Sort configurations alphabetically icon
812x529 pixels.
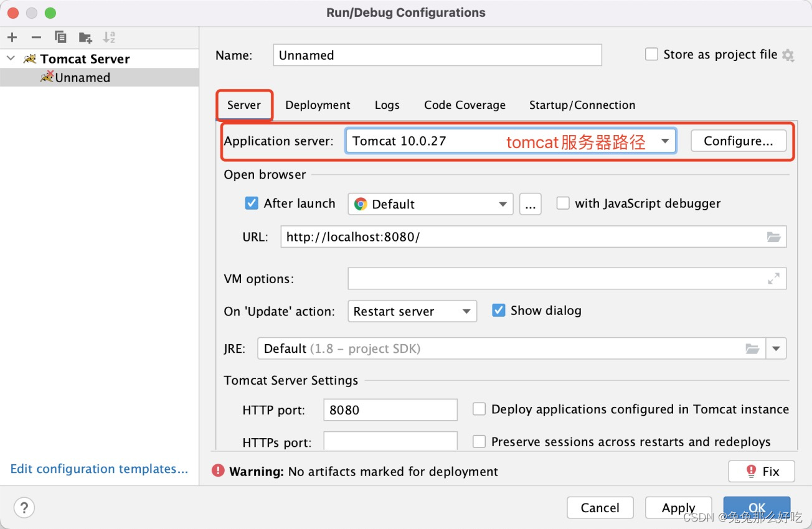tap(109, 37)
